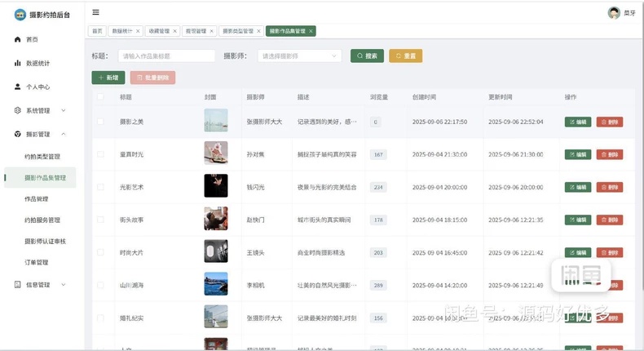Close the 摄影作品集管理 tab with its X
The image size is (644, 351).
(x=311, y=31)
